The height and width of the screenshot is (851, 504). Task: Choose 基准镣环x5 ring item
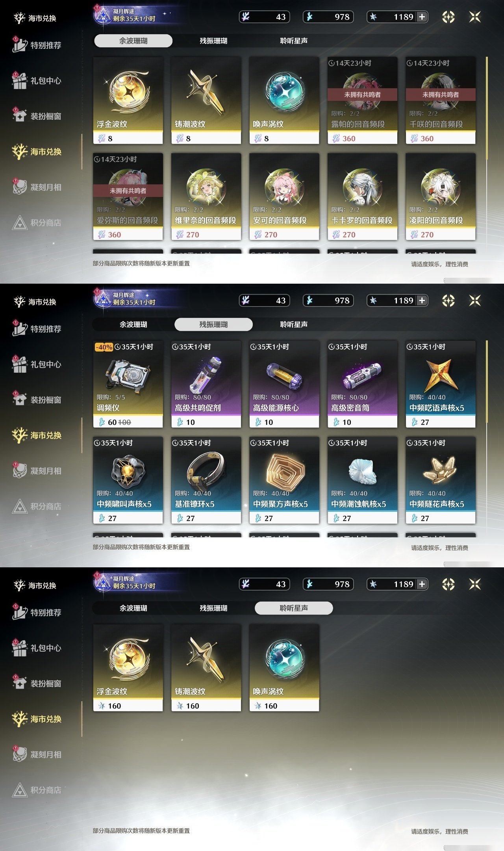(206, 480)
